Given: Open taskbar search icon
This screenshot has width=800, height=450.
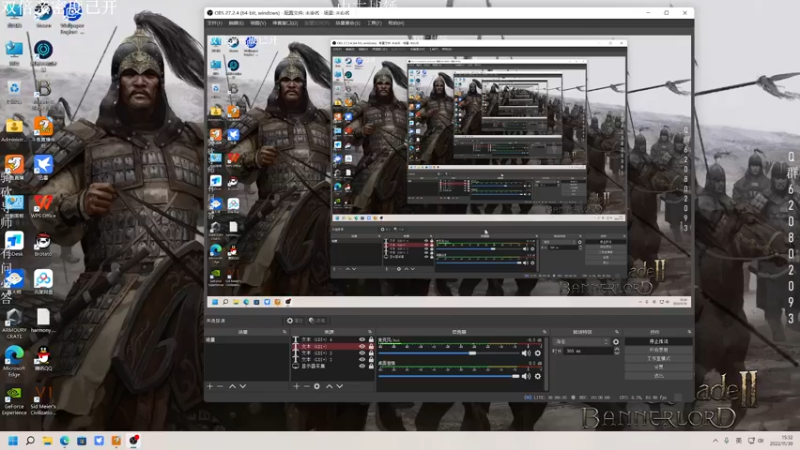Looking at the screenshot, I should pyautogui.click(x=30, y=440).
